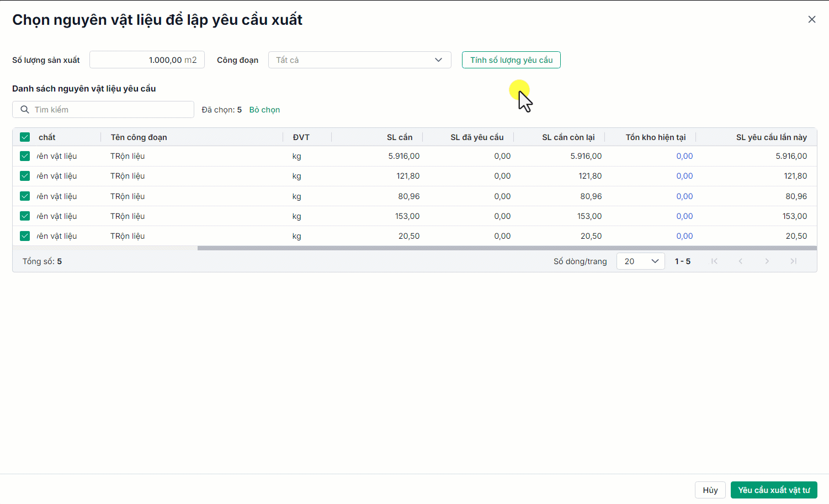The image size is (829, 504).
Task: Click SL đã yêu cầu 0,00 in 20,50 row
Action: tap(502, 236)
